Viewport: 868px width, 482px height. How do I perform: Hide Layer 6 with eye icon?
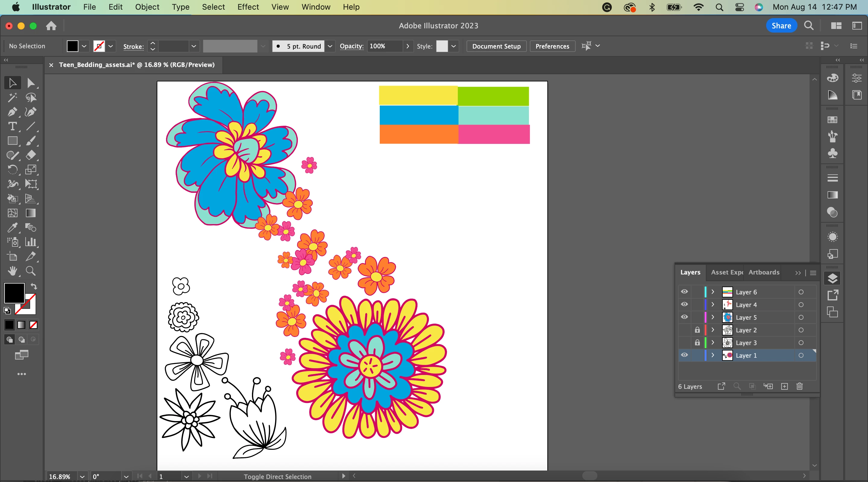tap(684, 292)
